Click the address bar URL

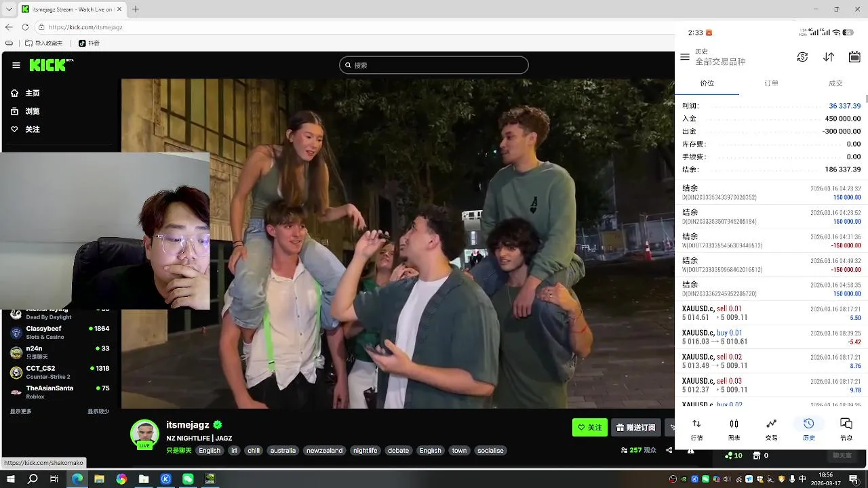pos(85,27)
